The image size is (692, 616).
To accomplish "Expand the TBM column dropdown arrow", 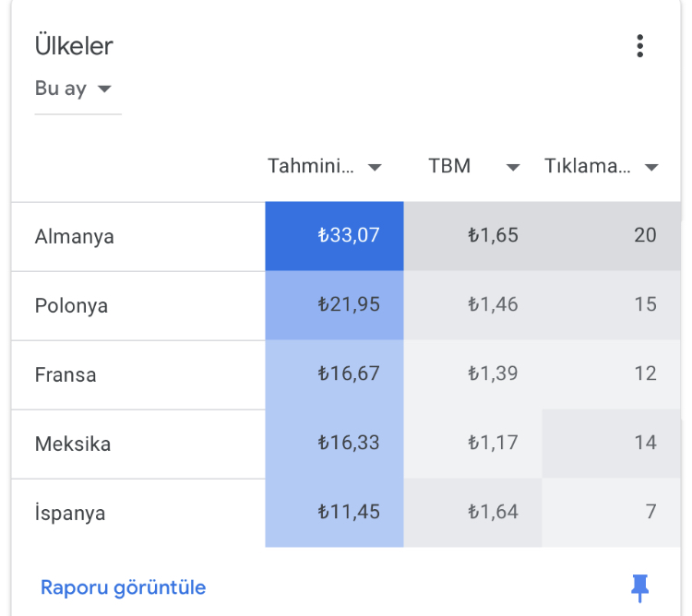I will (x=513, y=167).
